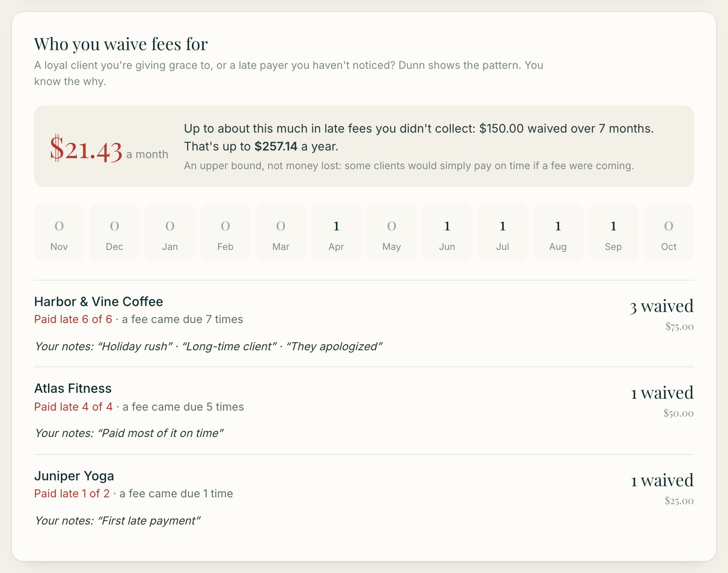The image size is (728, 573).
Task: Click Harbor & Vine's 3 waived count
Action: coord(661,306)
